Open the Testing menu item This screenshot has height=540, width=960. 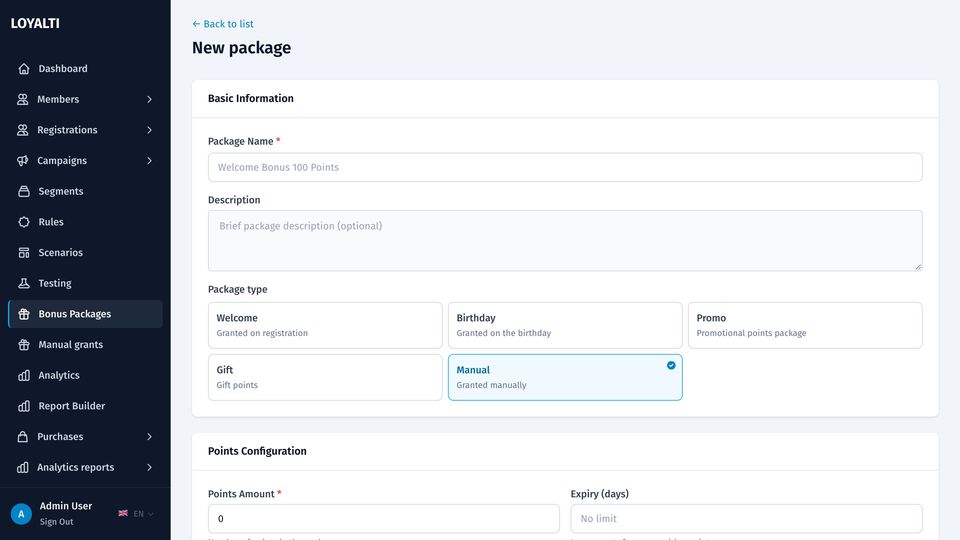coord(85,283)
